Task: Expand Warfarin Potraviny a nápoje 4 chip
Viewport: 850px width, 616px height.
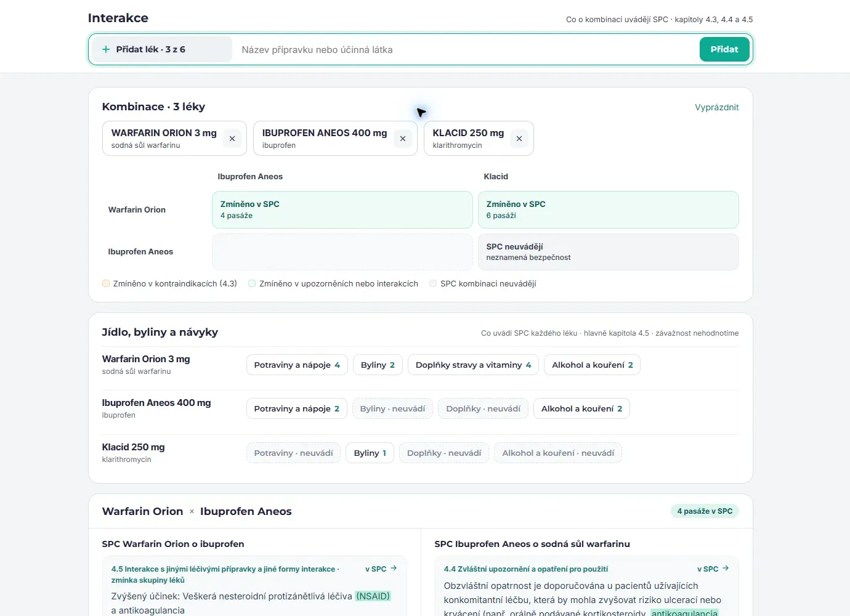Action: tap(297, 365)
